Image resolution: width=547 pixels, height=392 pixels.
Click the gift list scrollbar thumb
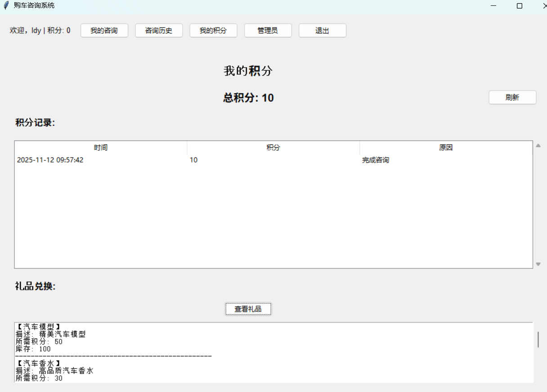538,339
